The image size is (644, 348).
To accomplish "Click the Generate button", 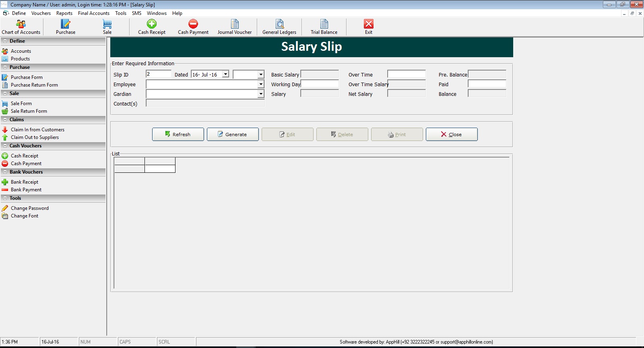I will 233,135.
